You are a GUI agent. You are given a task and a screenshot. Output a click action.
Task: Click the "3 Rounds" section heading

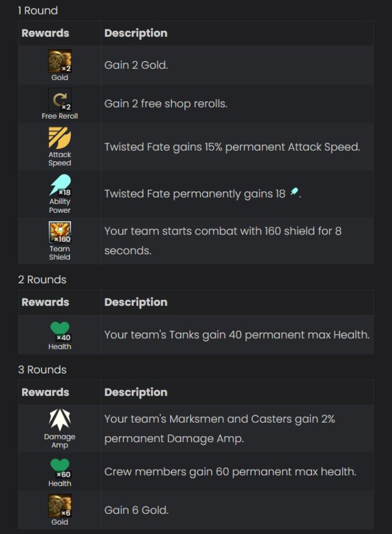tap(42, 369)
